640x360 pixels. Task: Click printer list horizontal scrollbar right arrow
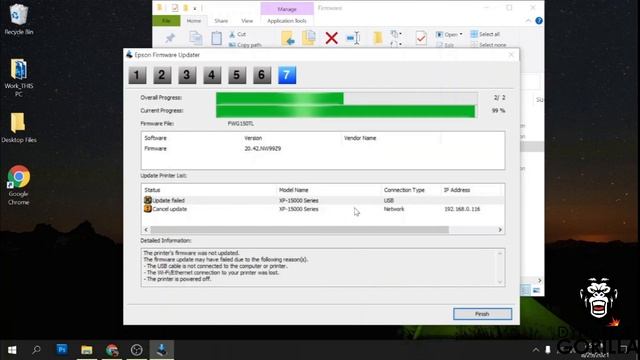(500, 230)
